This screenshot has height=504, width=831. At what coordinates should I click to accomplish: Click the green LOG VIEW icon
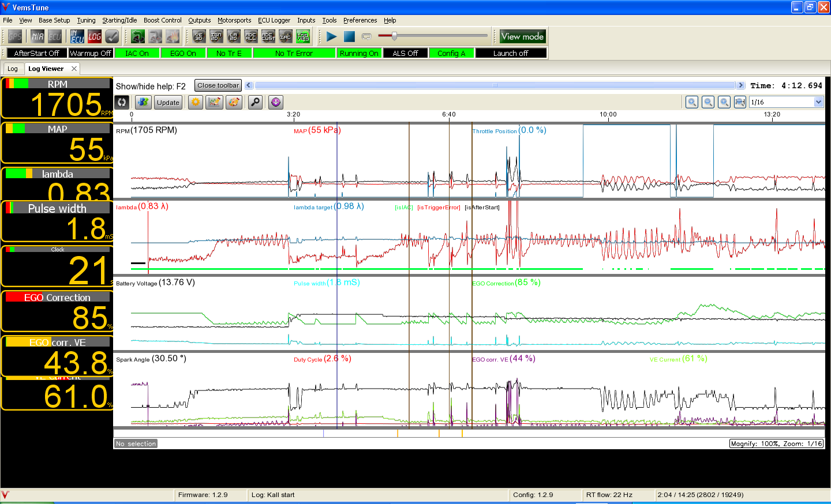(x=303, y=37)
